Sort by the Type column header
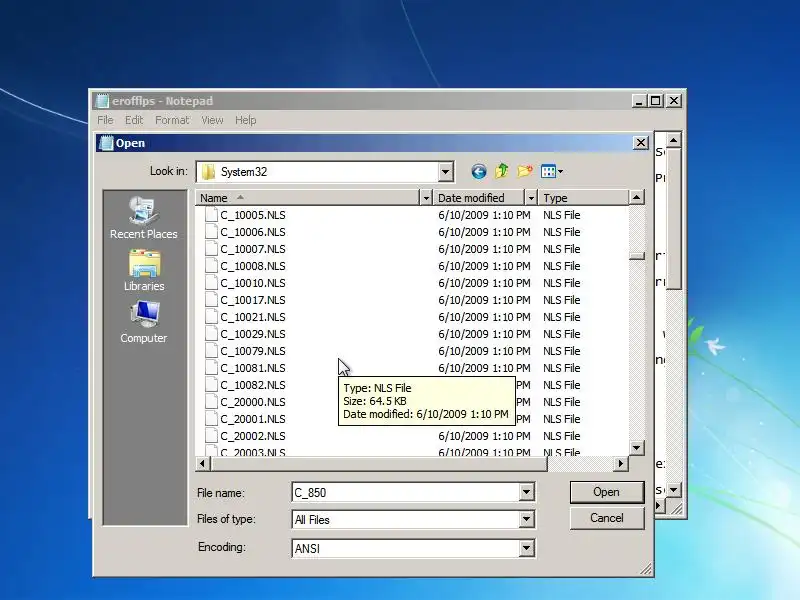Image resolution: width=800 pixels, height=600 pixels. coord(583,198)
